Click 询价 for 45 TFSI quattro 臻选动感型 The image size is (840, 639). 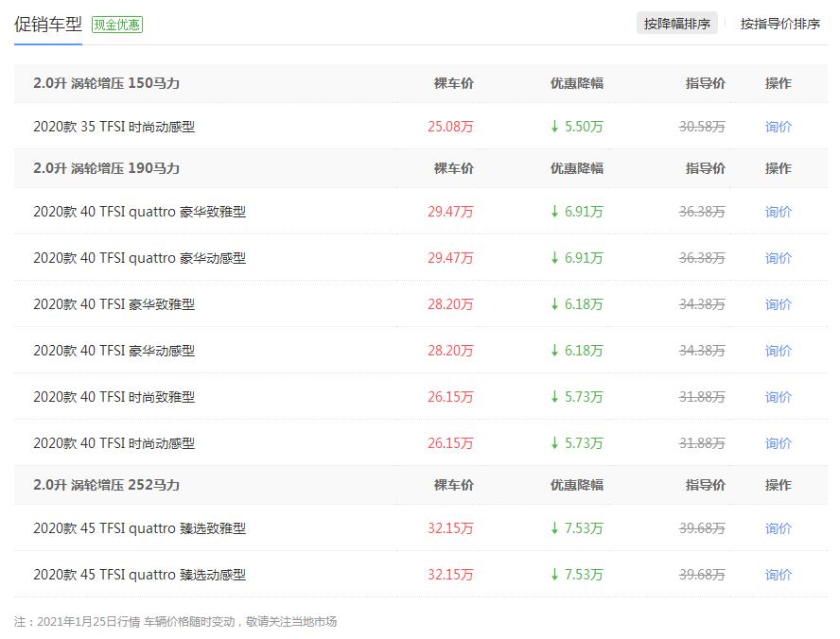click(x=778, y=575)
